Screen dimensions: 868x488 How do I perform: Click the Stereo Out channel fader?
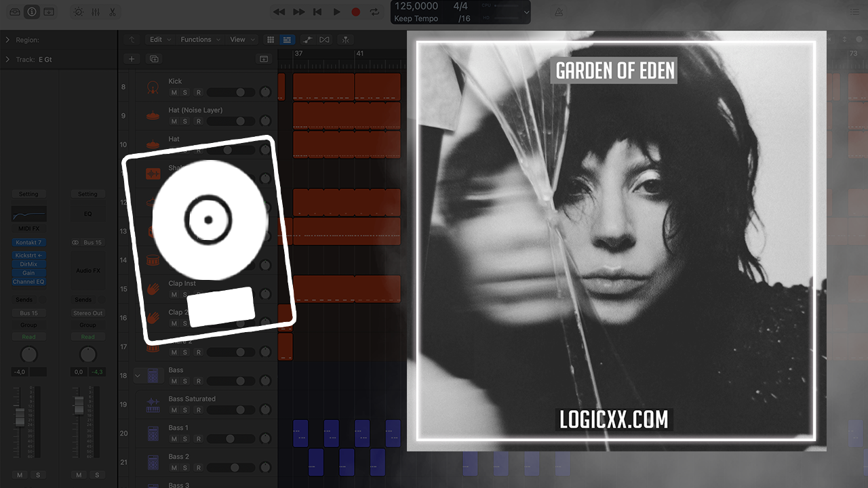(79, 406)
